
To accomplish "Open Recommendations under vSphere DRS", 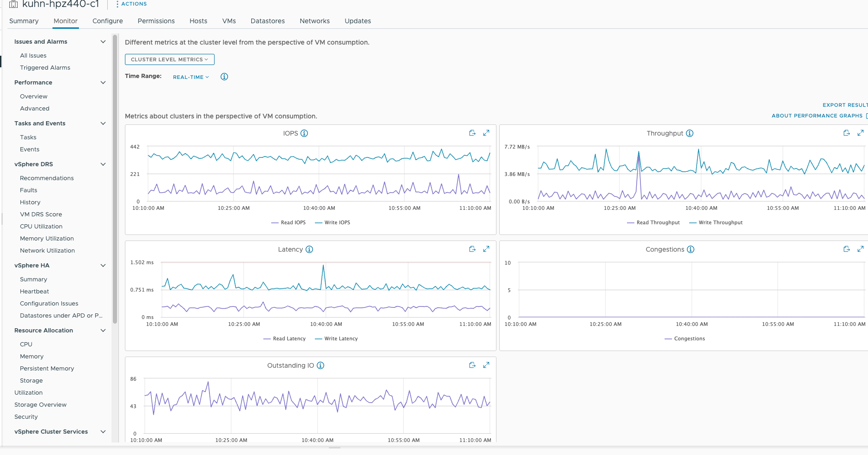I will point(46,178).
